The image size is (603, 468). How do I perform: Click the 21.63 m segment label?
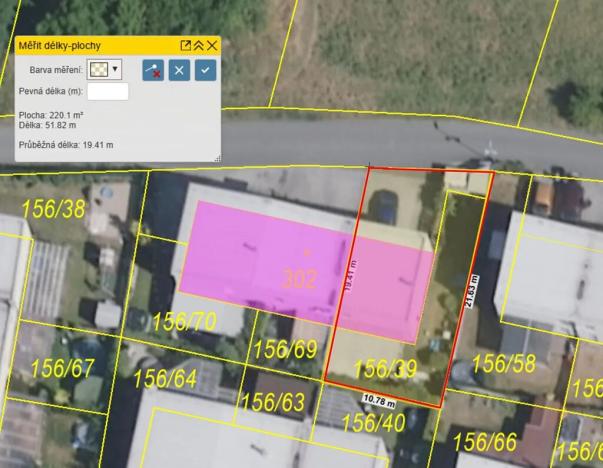point(473,292)
